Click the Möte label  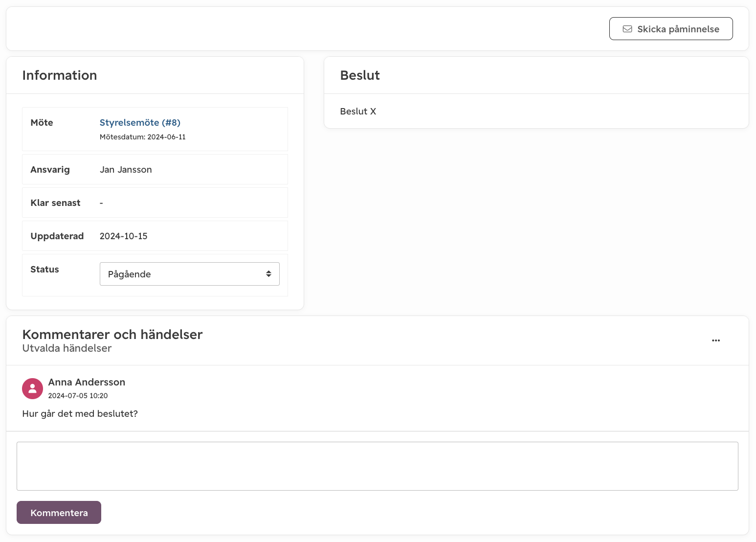pyautogui.click(x=42, y=123)
